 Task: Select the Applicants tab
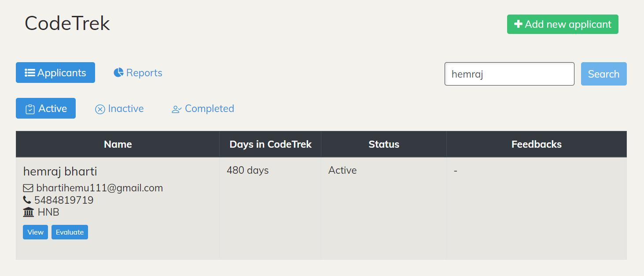point(55,72)
